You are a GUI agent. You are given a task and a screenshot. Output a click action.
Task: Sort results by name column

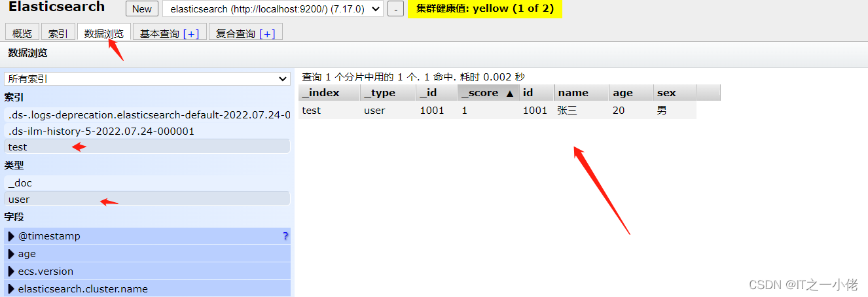581,93
